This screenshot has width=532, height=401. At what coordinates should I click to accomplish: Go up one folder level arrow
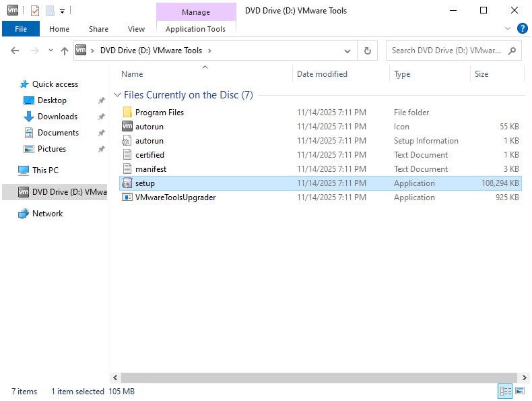coord(65,51)
